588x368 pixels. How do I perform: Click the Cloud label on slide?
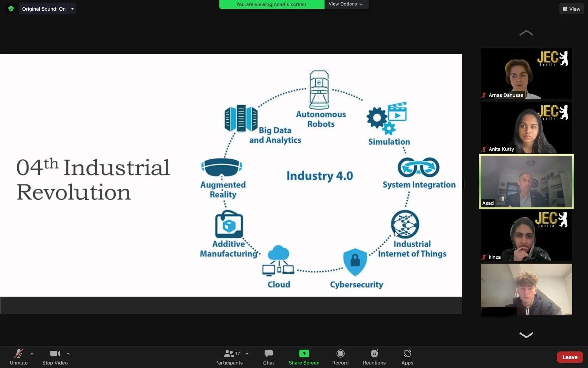(x=279, y=284)
